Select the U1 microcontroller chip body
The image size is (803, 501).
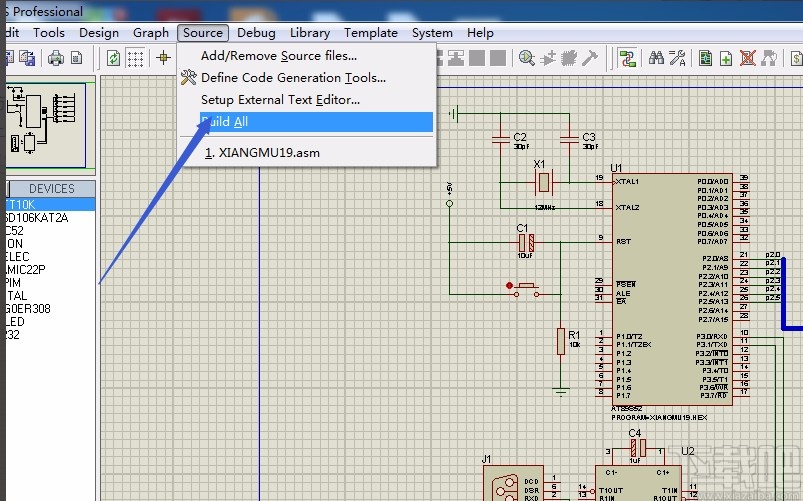(x=672, y=289)
